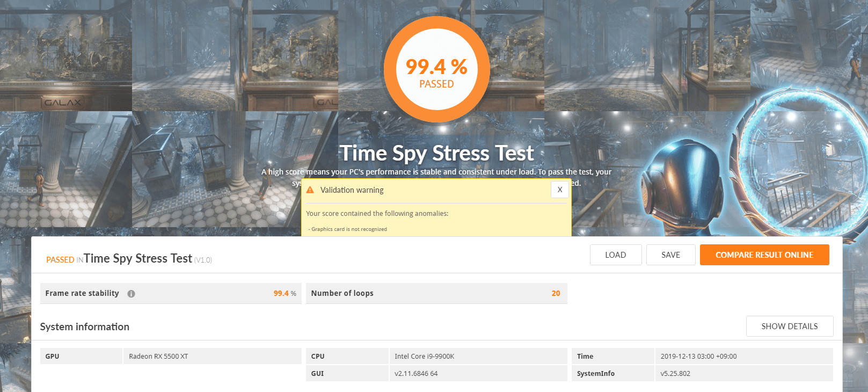Close the Validation warning popup
868x392 pixels.
(559, 190)
